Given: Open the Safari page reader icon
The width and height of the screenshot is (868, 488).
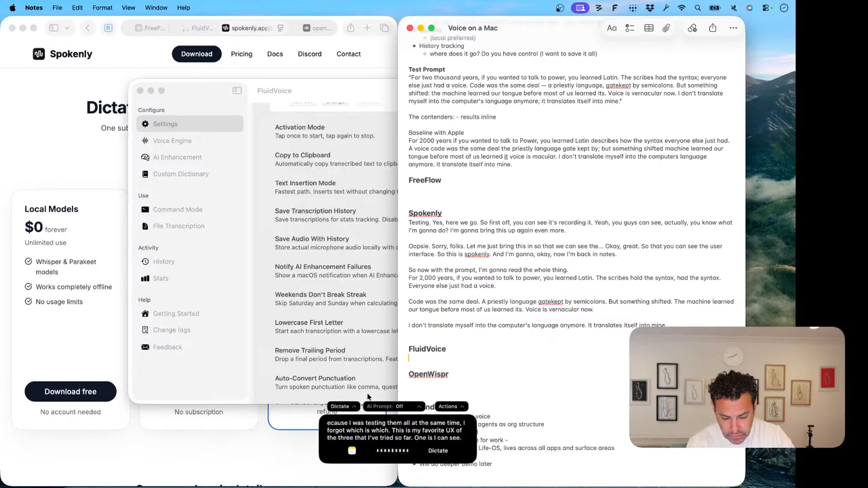Looking at the screenshot, I should pos(280,28).
